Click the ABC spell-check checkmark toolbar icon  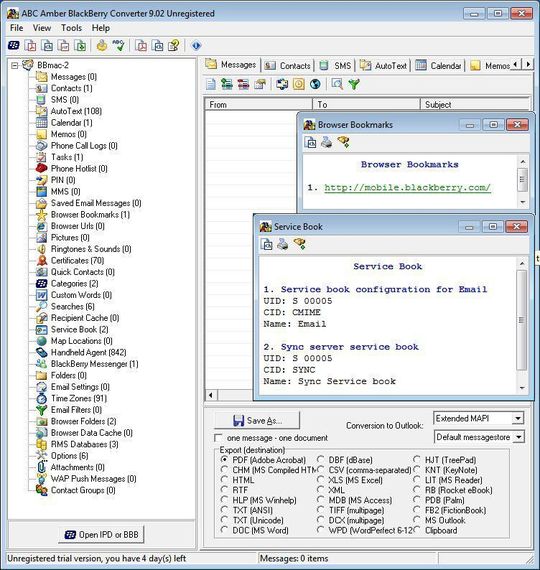[x=119, y=45]
